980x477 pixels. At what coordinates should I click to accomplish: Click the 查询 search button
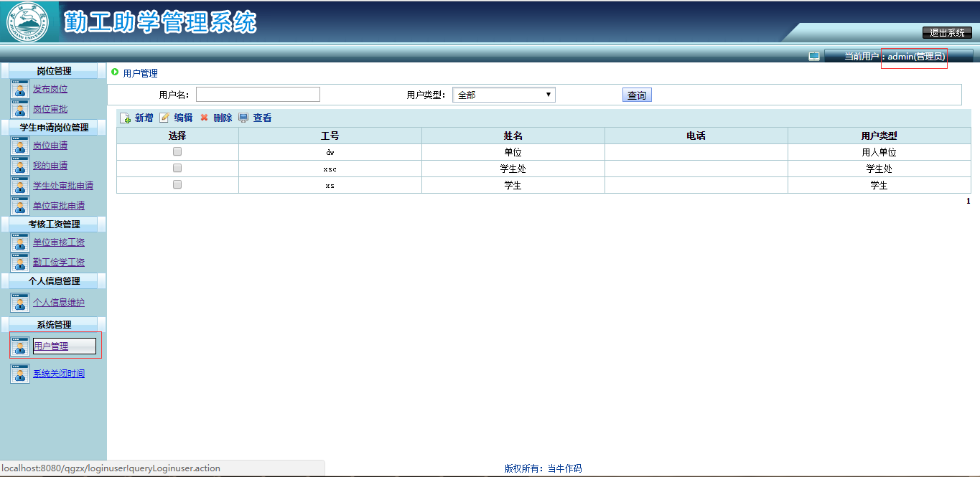637,95
